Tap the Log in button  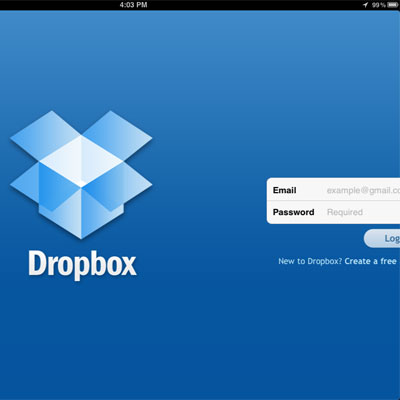coord(382,238)
